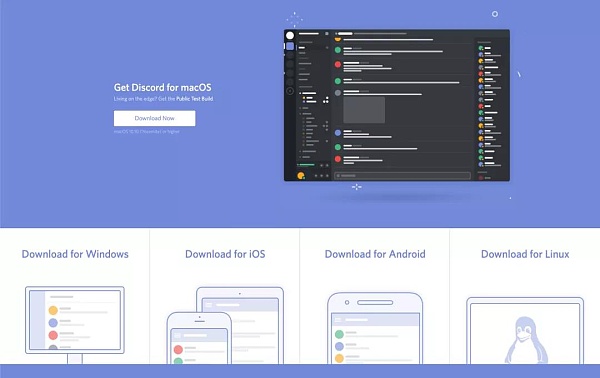This screenshot has width=600, height=378.
Task: Open the Public Test Build link
Action: (194, 99)
